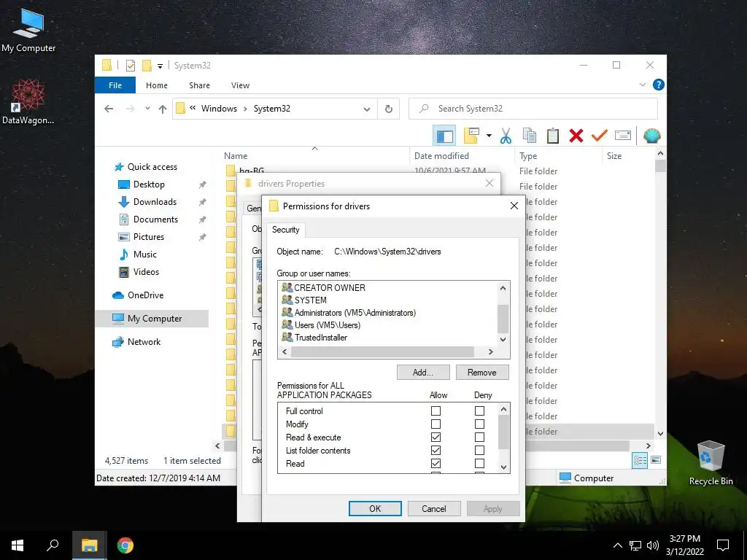
Task: Confirm permissions with OK
Action: (375, 508)
